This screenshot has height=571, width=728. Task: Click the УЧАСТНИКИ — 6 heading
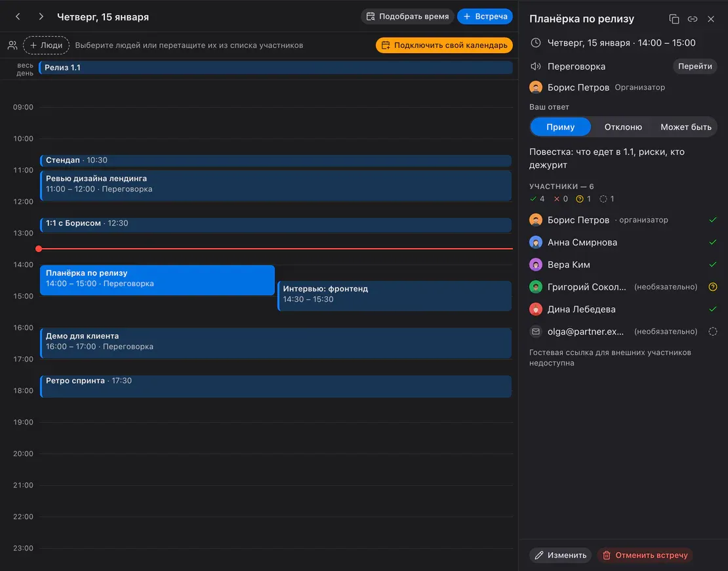[561, 186]
